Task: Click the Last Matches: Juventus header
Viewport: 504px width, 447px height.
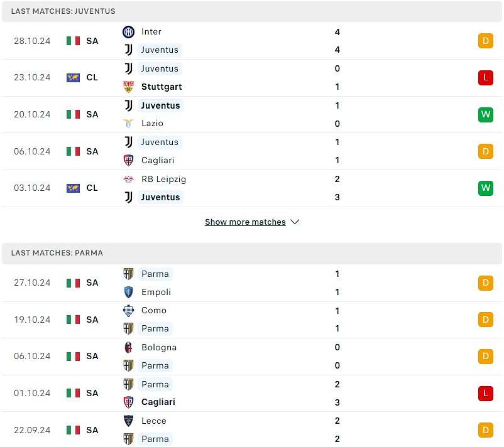Action: tap(252, 11)
